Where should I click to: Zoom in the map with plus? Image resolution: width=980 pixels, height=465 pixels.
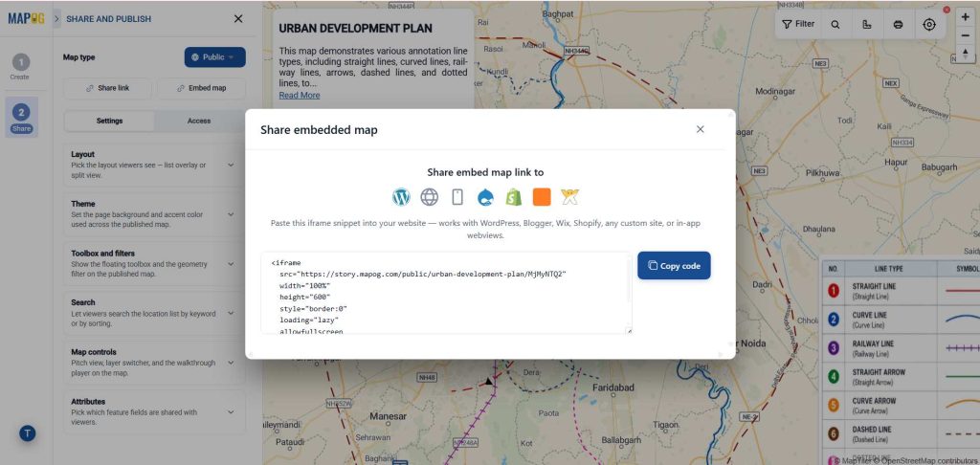pyautogui.click(x=966, y=17)
